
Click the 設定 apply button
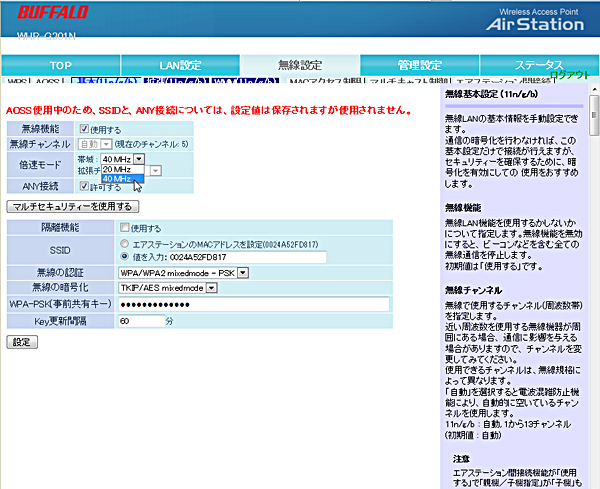pyautogui.click(x=20, y=342)
